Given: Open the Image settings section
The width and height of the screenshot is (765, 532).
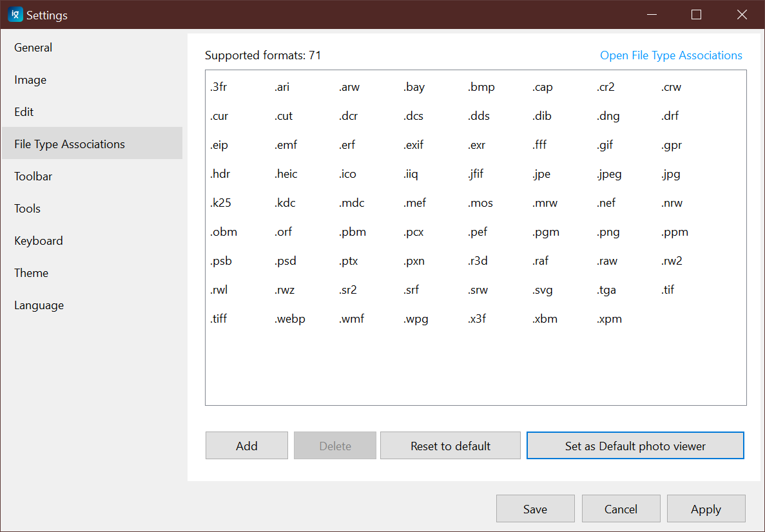Looking at the screenshot, I should click(30, 79).
